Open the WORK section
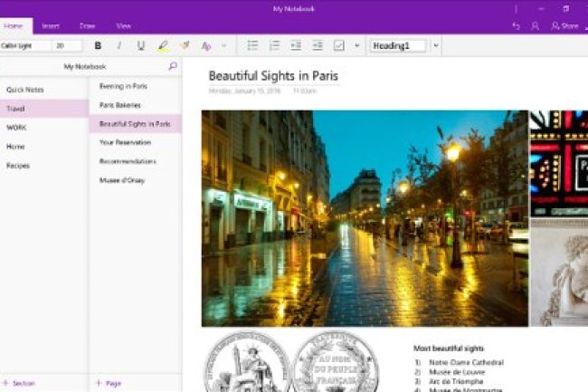This screenshot has width=588, height=392. tap(44, 128)
